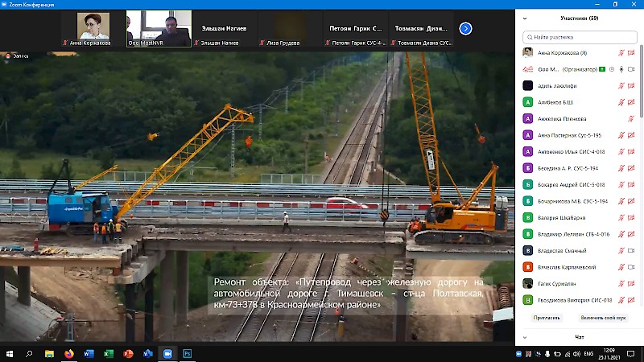Click the Zoom icon in the taskbar
Image resolution: width=644 pixels, height=362 pixels.
click(x=167, y=353)
